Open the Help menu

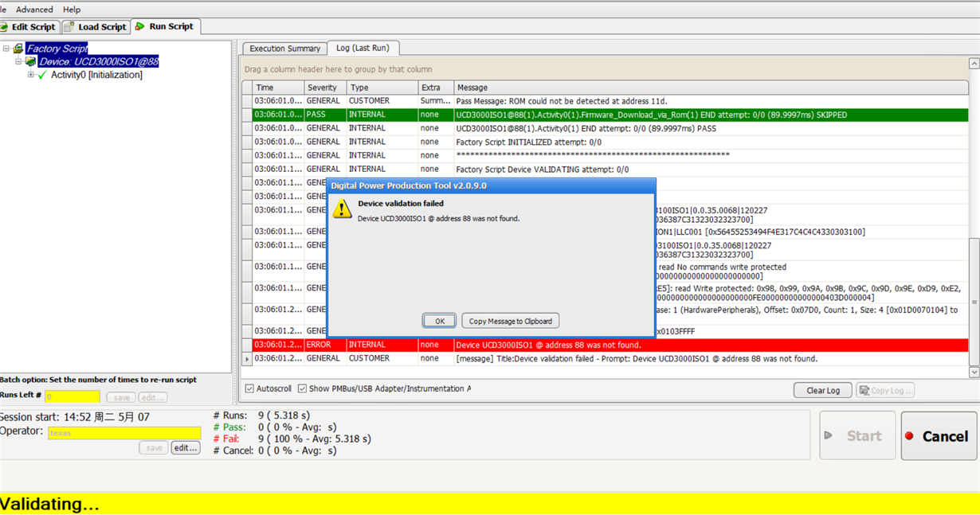point(72,10)
